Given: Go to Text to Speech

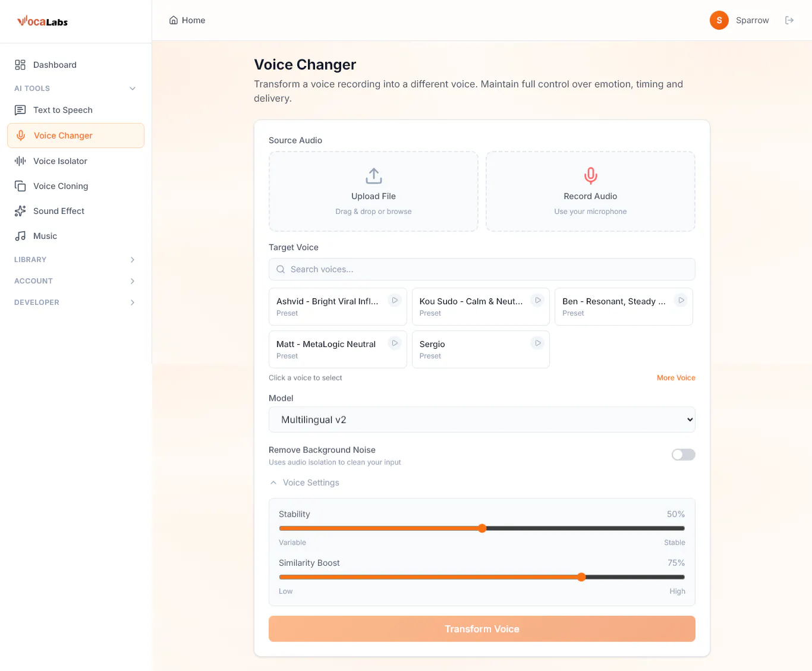Looking at the screenshot, I should pyautogui.click(x=75, y=110).
